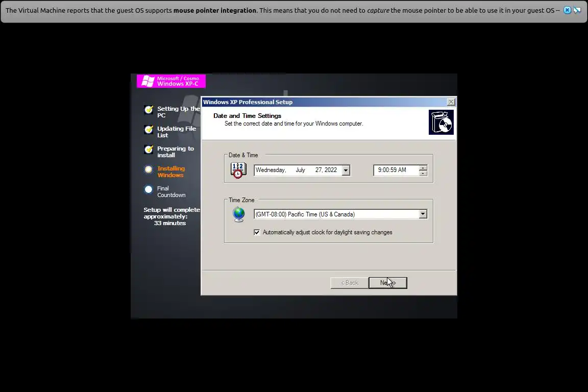Image resolution: width=588 pixels, height=392 pixels.
Task: Click the Updating File List step label
Action: (177, 132)
